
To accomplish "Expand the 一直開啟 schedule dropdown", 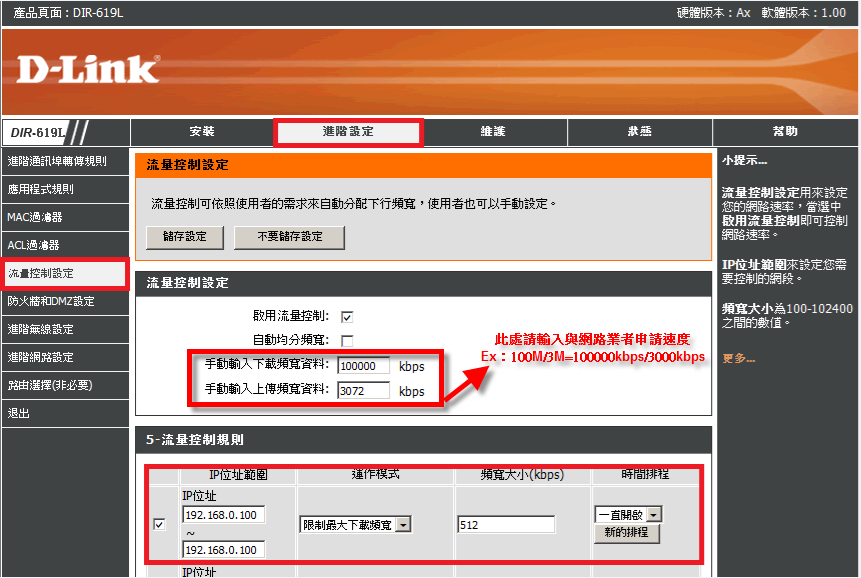I will [627, 514].
